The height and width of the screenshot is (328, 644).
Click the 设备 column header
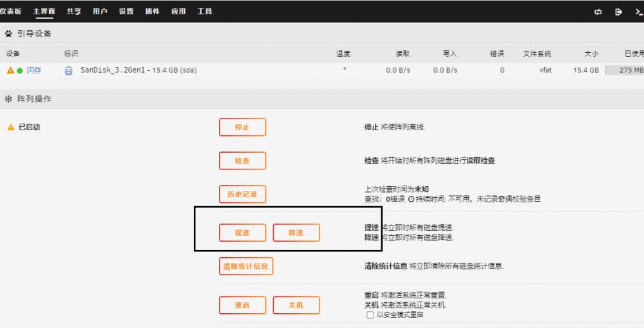pos(13,54)
